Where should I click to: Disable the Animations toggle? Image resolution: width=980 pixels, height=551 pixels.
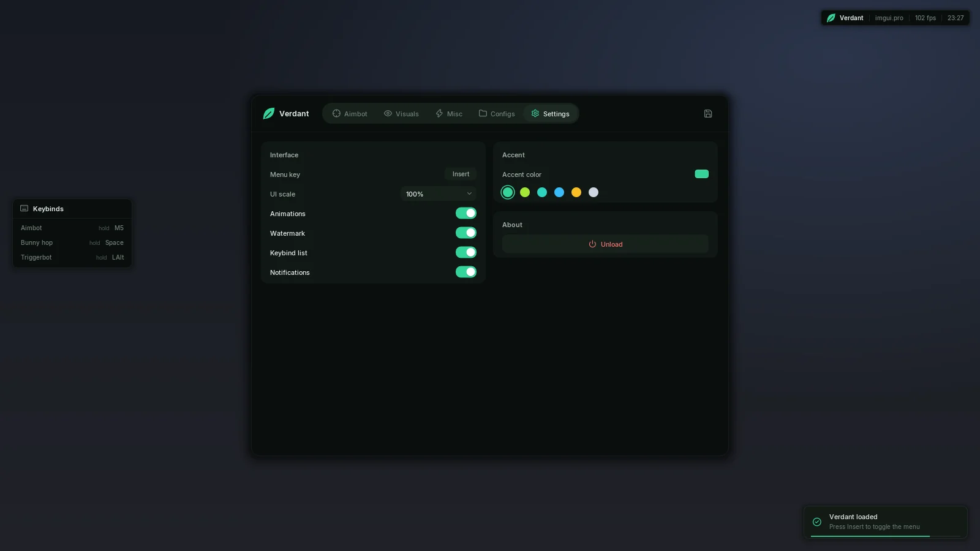point(466,213)
